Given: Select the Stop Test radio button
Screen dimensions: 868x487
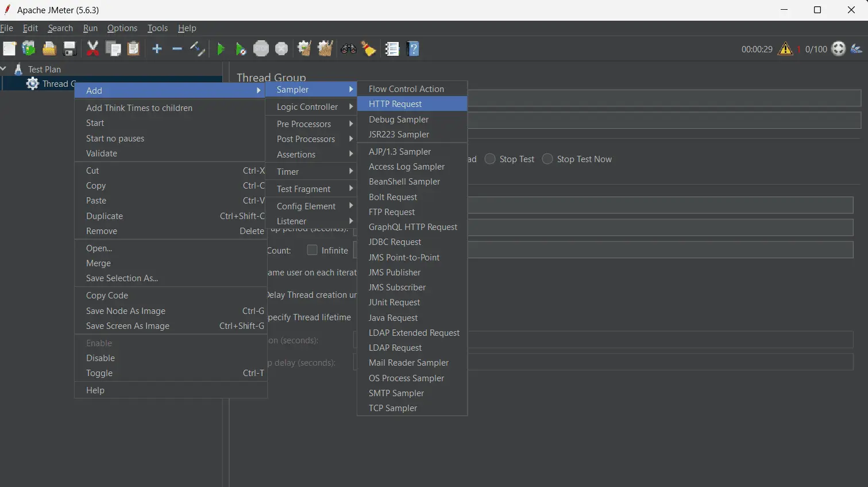Looking at the screenshot, I should click(490, 159).
